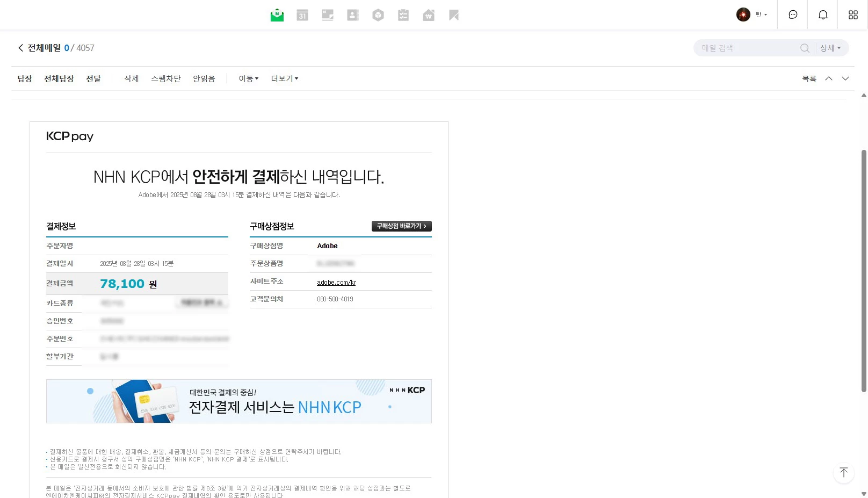Open the Naver Mail icon
Viewport: 868px width, 498px height.
277,15
